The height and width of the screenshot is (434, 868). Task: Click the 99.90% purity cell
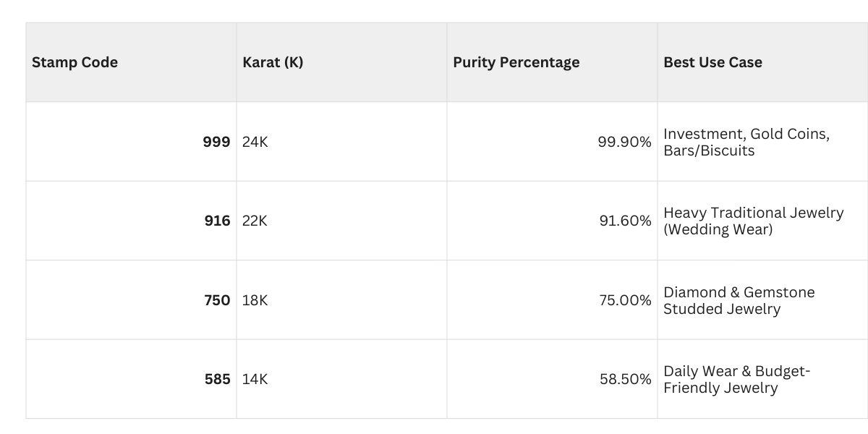[624, 142]
